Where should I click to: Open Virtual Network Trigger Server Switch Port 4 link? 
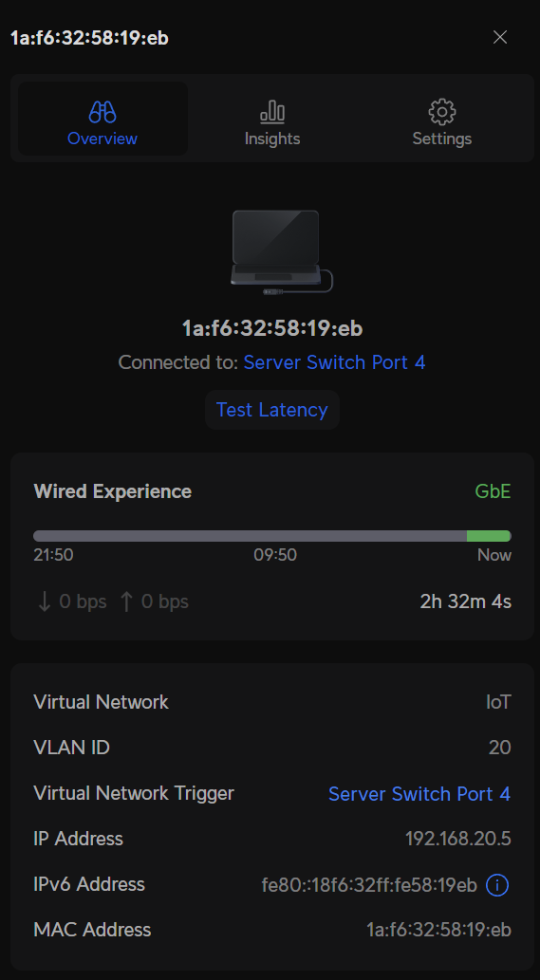coord(419,794)
